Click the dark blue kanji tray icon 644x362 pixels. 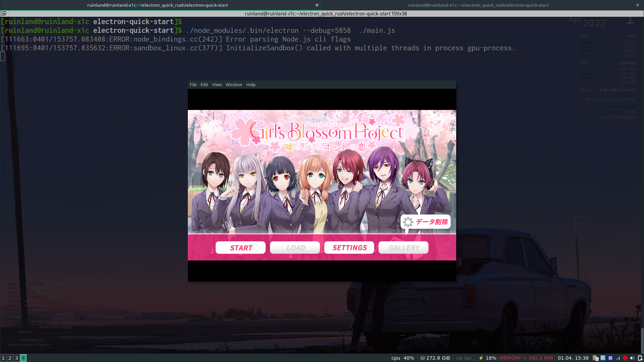pos(610,358)
